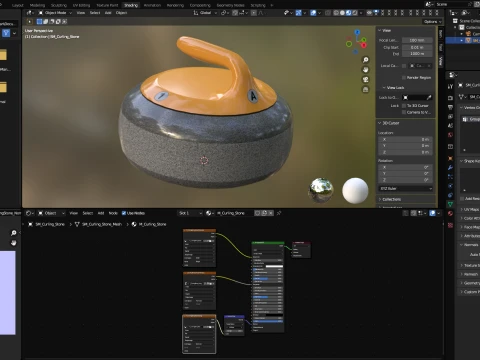Open the viewport Object menu
This screenshot has width=480, height=360.
point(121,13)
